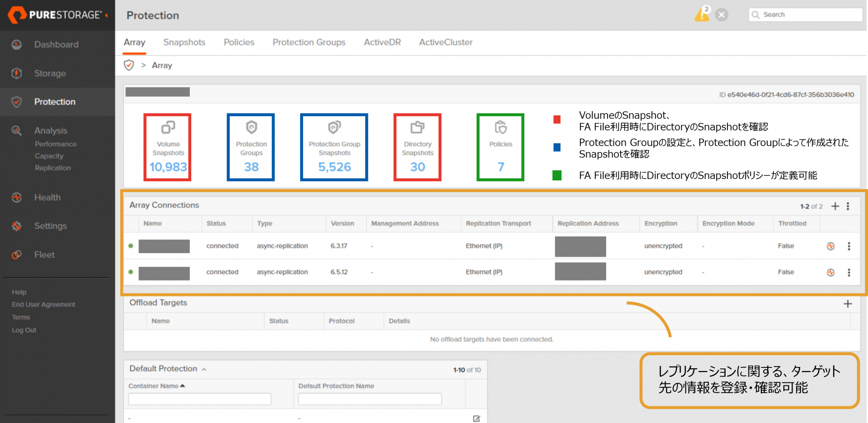
Task: Open the Directory Snapshots tile
Action: pos(417,147)
